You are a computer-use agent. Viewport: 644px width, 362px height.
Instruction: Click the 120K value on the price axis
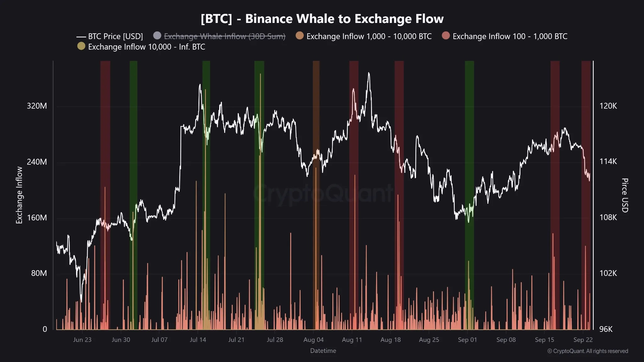click(x=608, y=106)
